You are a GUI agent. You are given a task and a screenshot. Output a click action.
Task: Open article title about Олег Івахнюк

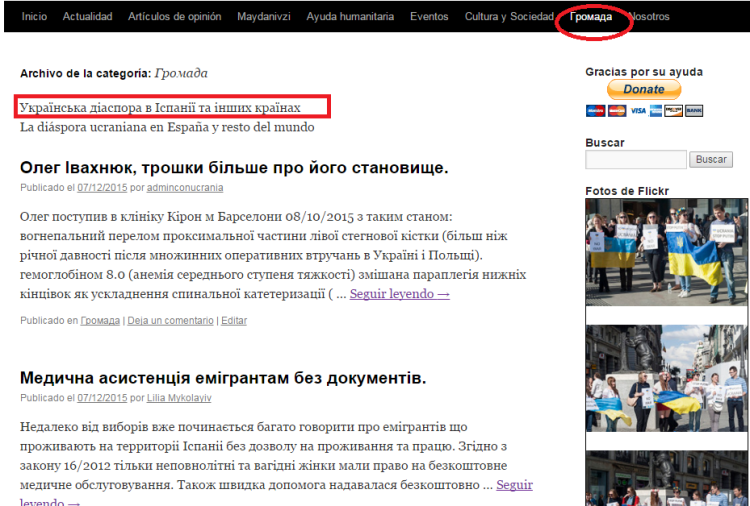pyautogui.click(x=234, y=167)
